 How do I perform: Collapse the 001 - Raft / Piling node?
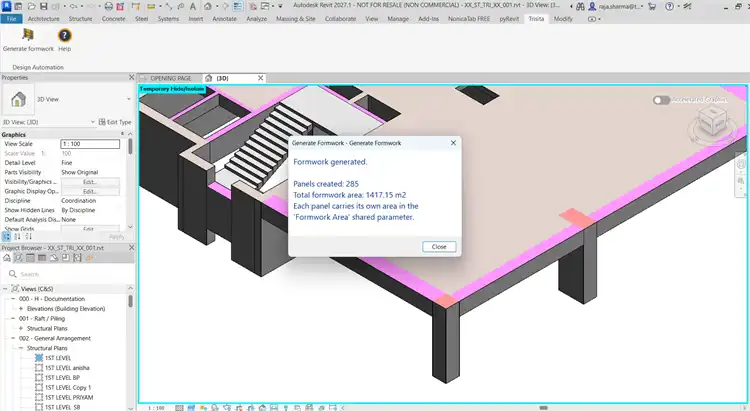[13, 319]
